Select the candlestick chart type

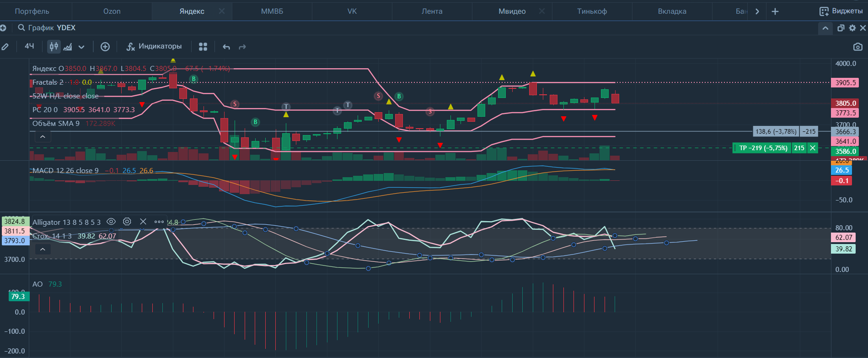pyautogui.click(x=54, y=46)
